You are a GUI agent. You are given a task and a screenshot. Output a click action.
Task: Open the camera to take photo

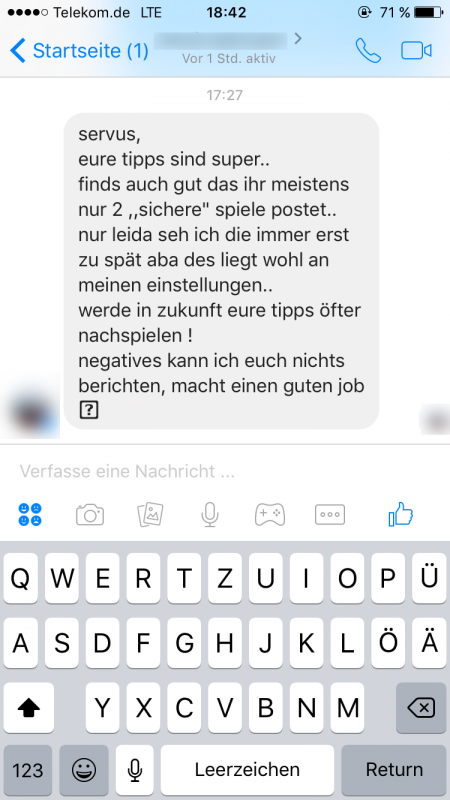90,515
